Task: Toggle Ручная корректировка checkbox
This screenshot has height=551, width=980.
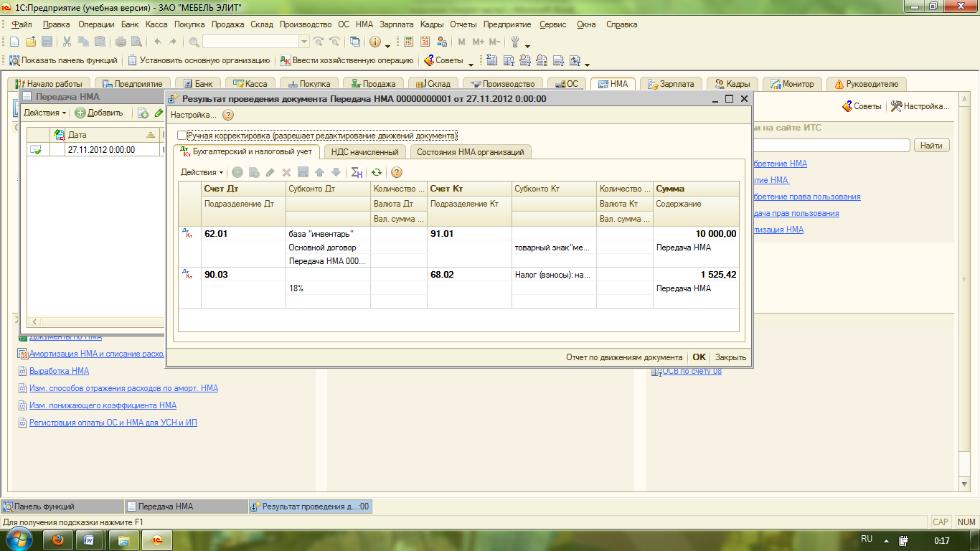Action: coord(182,136)
